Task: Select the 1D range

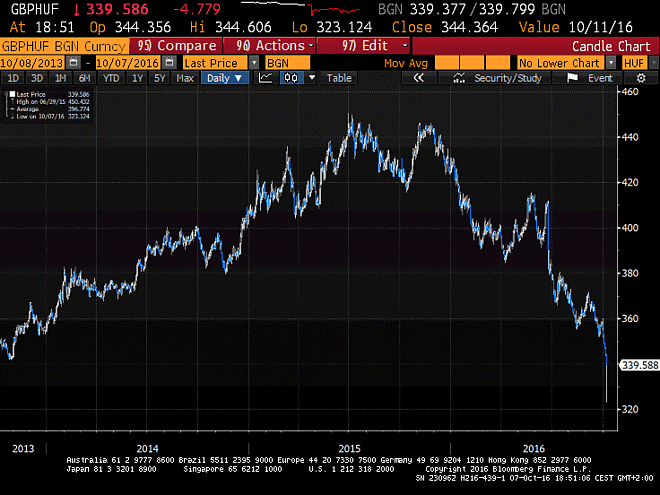Action: [x=13, y=78]
